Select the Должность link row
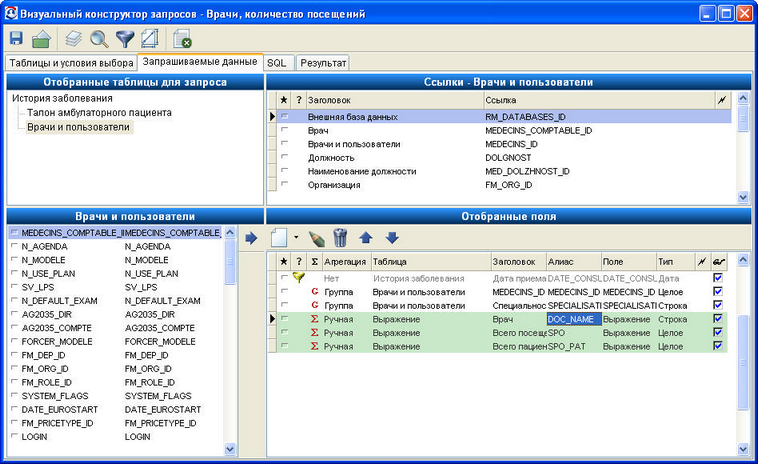This screenshot has height=464, width=758. point(504,158)
